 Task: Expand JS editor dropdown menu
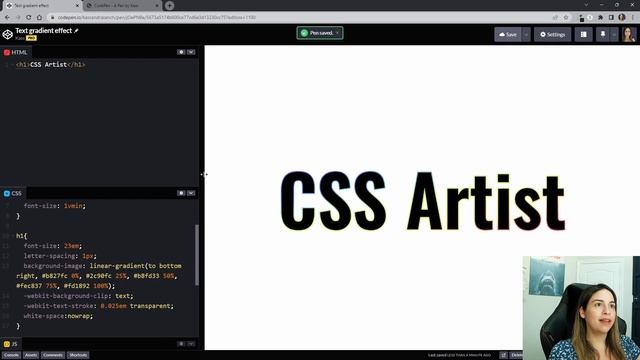[x=191, y=344]
